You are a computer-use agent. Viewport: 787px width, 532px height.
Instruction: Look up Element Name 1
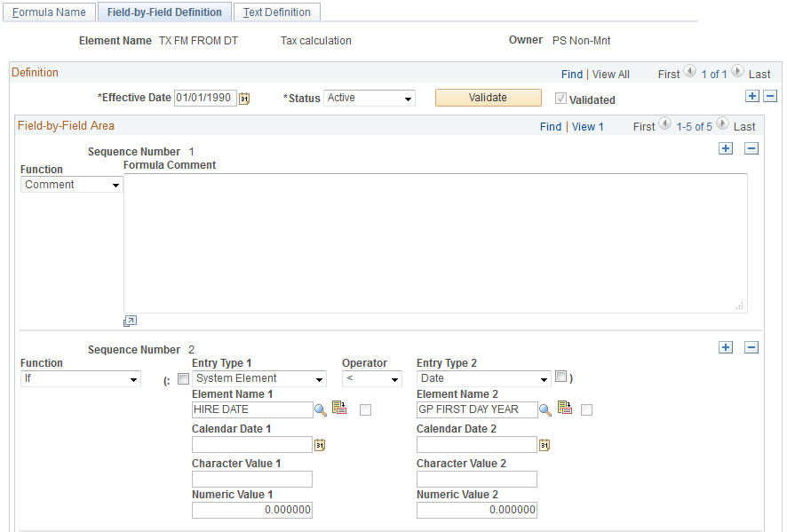click(x=321, y=410)
